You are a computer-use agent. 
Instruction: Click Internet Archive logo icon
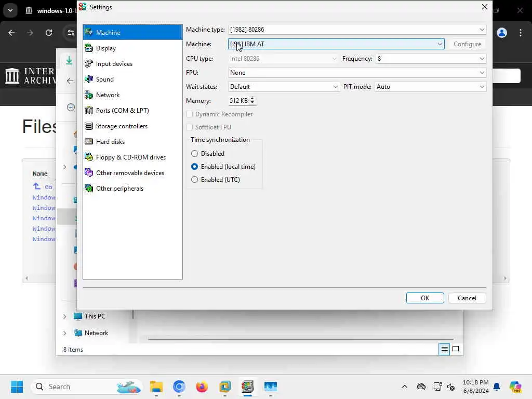click(12, 76)
